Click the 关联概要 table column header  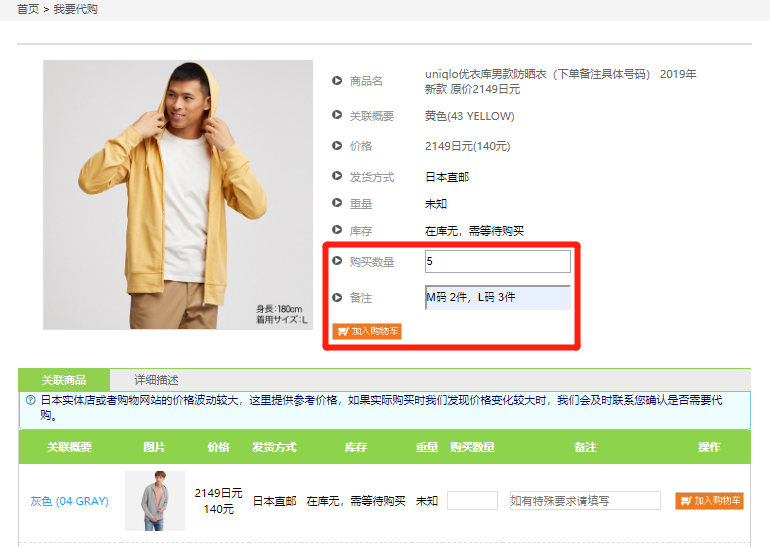point(69,447)
